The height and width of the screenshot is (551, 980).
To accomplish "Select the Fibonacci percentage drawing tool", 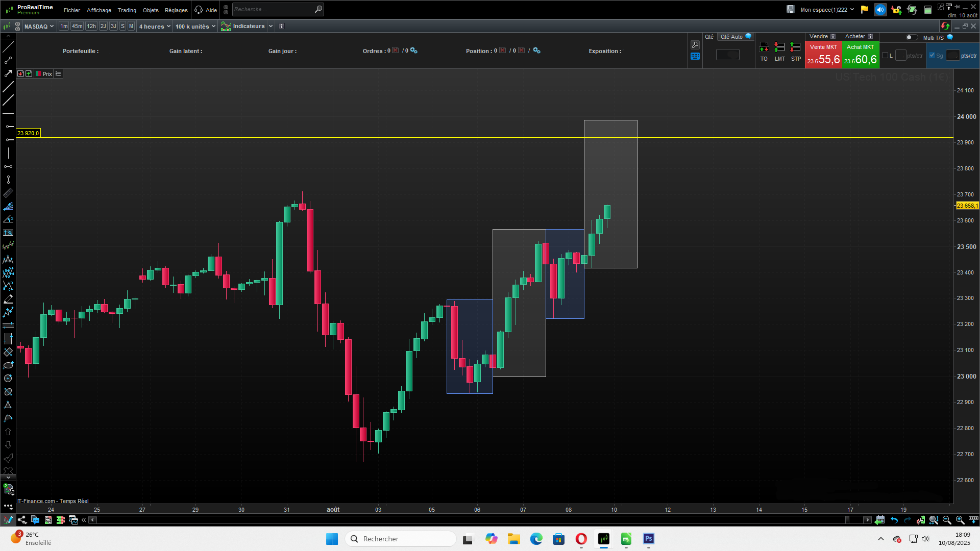I will tap(8, 233).
